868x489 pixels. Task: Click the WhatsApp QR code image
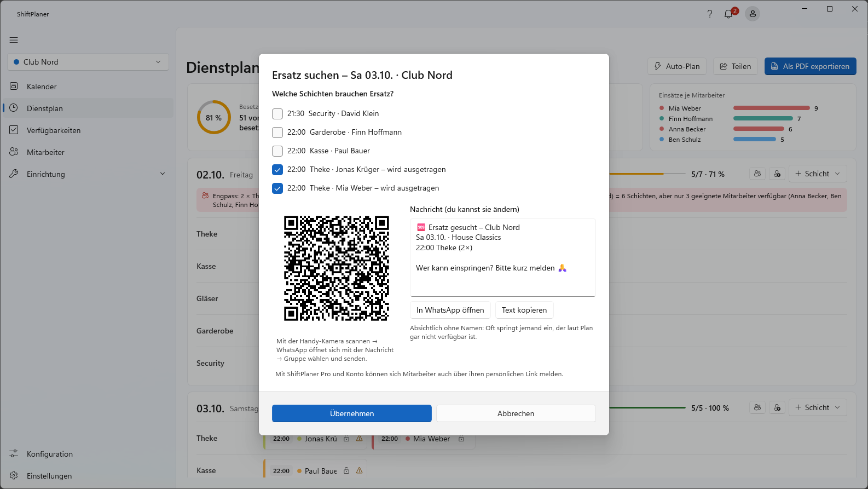click(337, 268)
